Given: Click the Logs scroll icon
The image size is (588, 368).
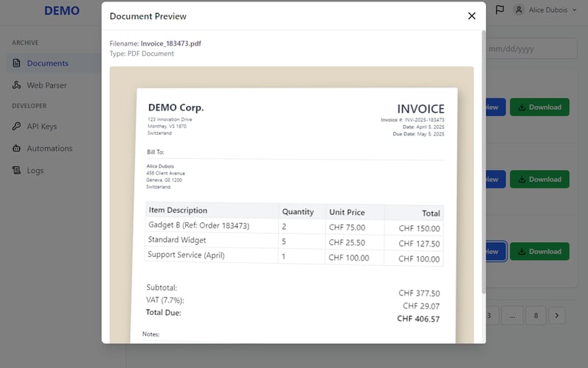Looking at the screenshot, I should point(16,170).
